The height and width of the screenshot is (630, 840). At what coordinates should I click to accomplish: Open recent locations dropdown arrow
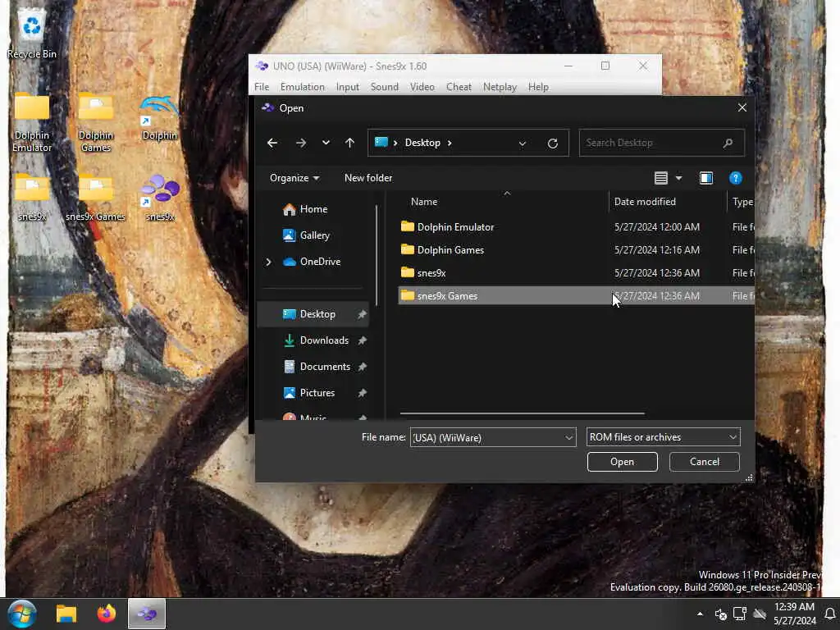coord(326,143)
